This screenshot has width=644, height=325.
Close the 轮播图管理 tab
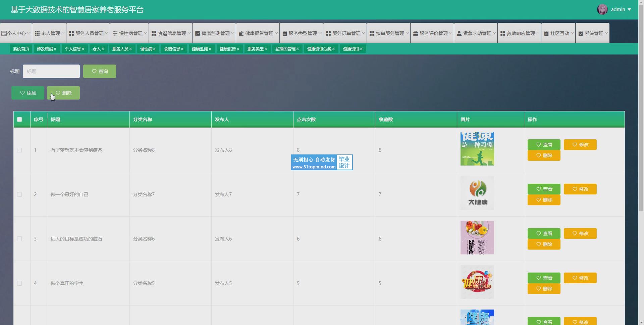pos(298,49)
